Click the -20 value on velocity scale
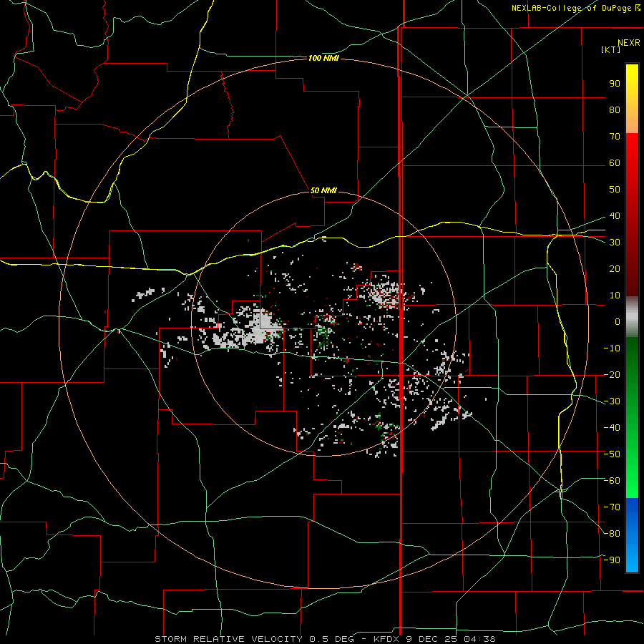The height and width of the screenshot is (644, 644). pos(612,374)
